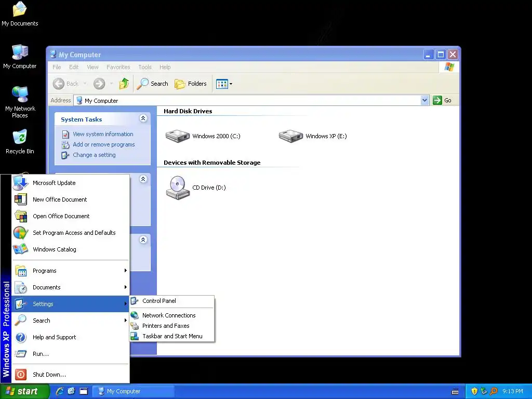Click the 9:13 PM clock
This screenshot has width=532, height=399.
pyautogui.click(x=513, y=391)
